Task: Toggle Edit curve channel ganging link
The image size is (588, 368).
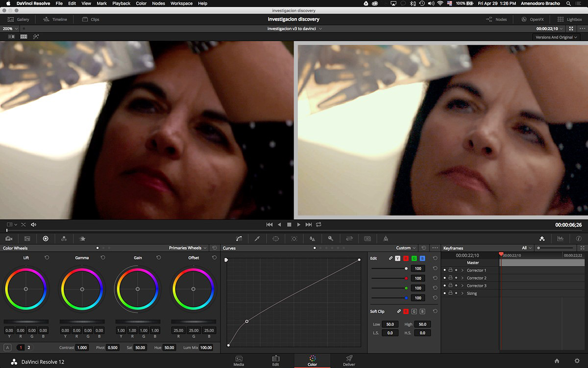Action: (391, 258)
